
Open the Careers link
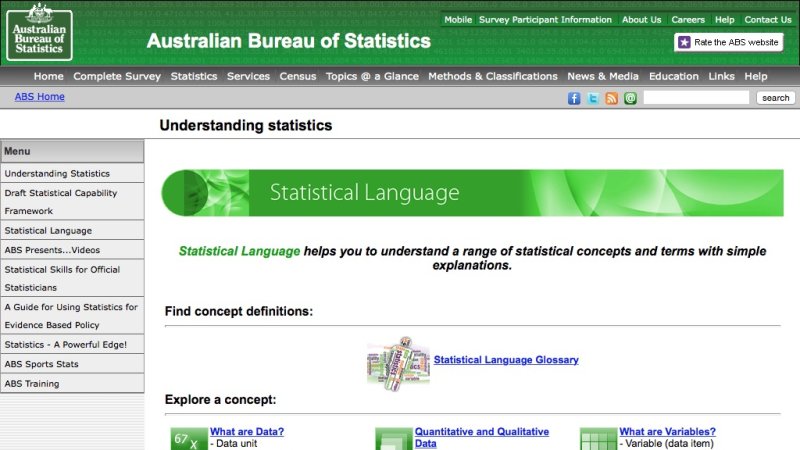(688, 19)
